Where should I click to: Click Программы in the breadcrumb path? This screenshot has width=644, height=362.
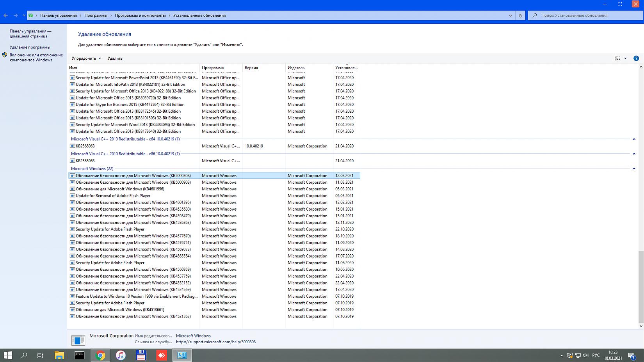pyautogui.click(x=96, y=16)
